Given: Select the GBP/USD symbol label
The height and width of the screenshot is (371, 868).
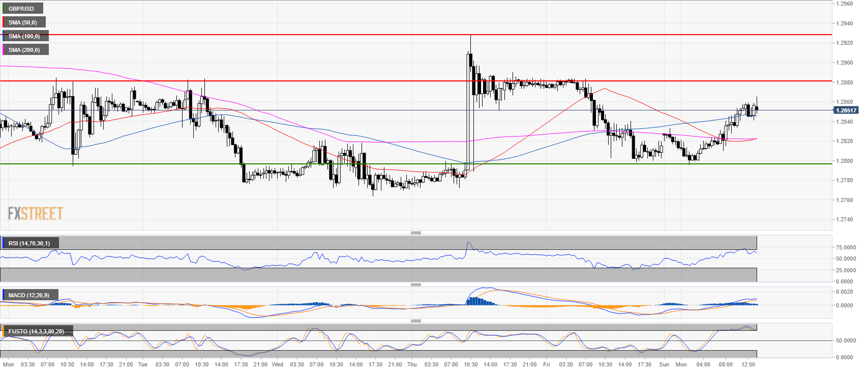Looking at the screenshot, I should (x=21, y=9).
